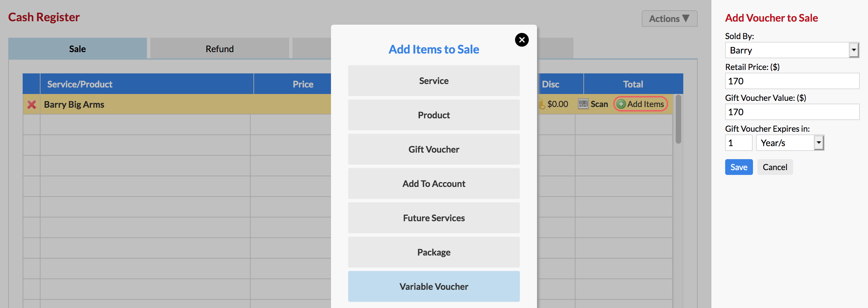Select the Variable Voucher option
Screen dimensions: 868x308
(434, 286)
